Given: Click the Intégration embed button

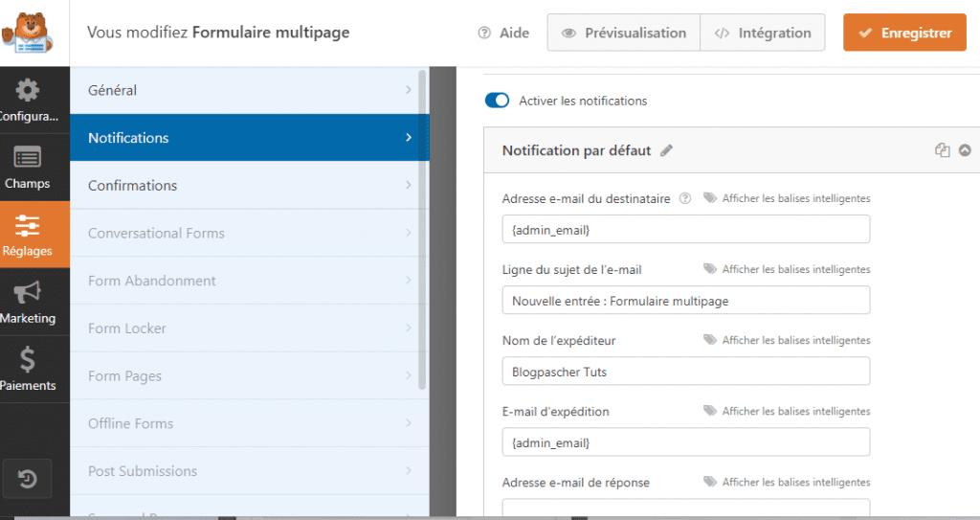Looking at the screenshot, I should [x=763, y=33].
